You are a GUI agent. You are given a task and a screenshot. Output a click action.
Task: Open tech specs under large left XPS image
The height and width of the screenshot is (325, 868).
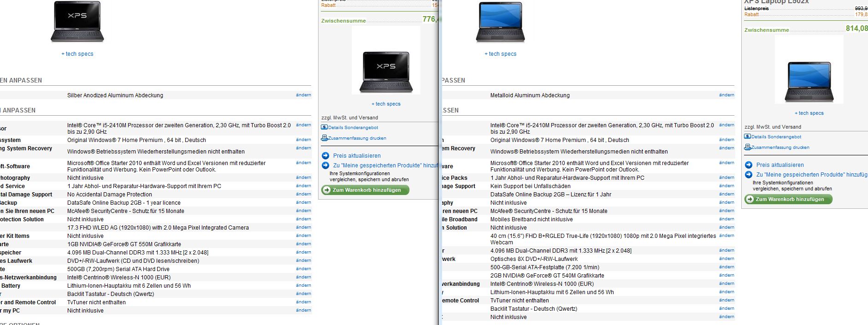(x=77, y=54)
